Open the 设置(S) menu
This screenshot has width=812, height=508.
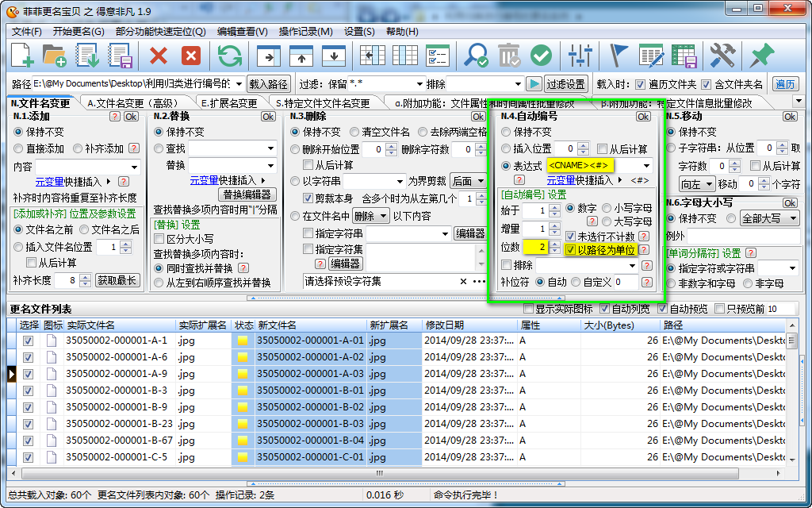[359, 32]
